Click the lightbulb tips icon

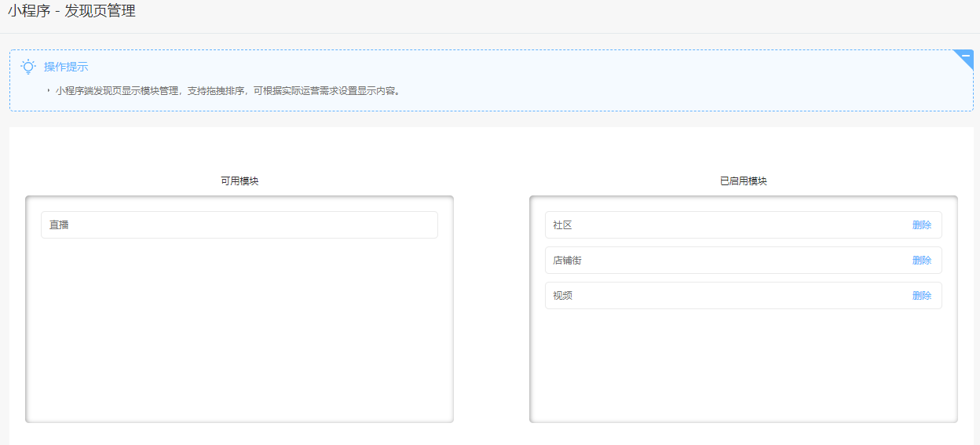pyautogui.click(x=28, y=67)
